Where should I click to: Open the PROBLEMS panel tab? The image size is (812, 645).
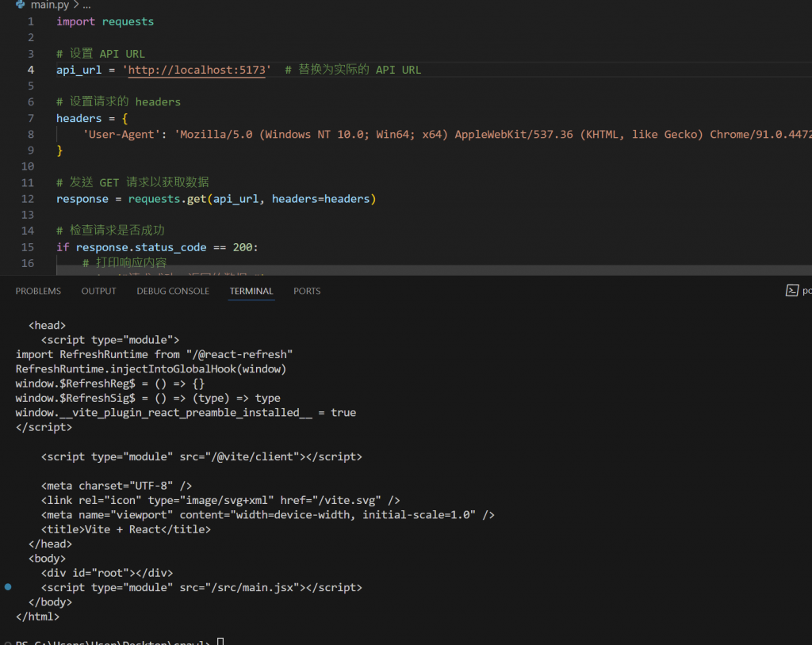(x=38, y=291)
